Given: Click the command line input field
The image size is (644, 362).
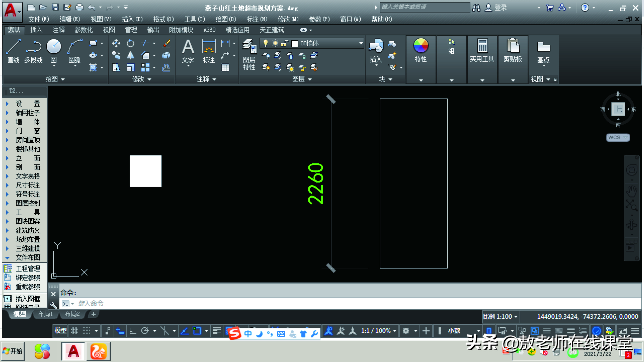Looking at the screenshot, I should pyautogui.click(x=350, y=304).
